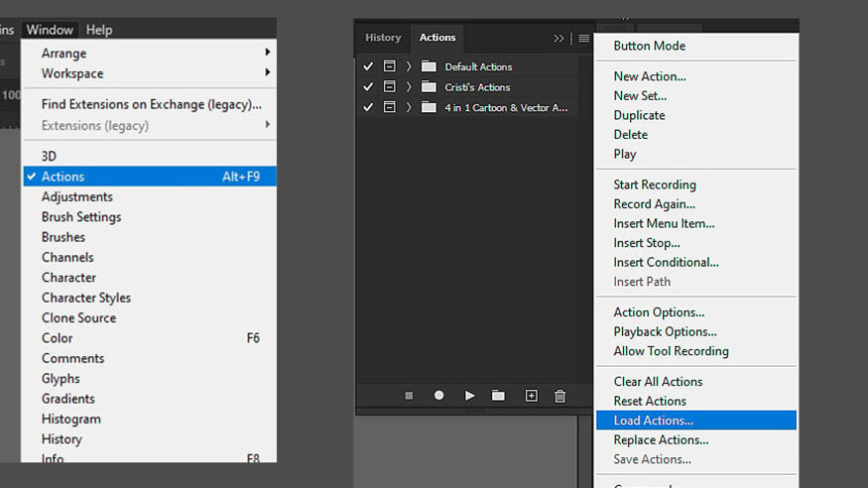This screenshot has height=488, width=868.
Task: Click the stop recording square icon
Action: point(409,396)
